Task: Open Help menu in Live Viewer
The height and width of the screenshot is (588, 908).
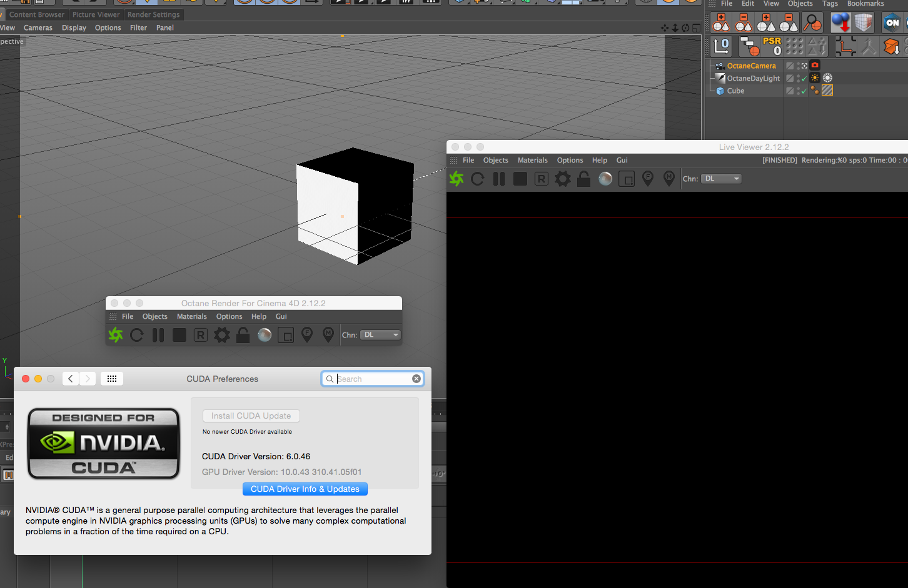Action: pos(600,161)
